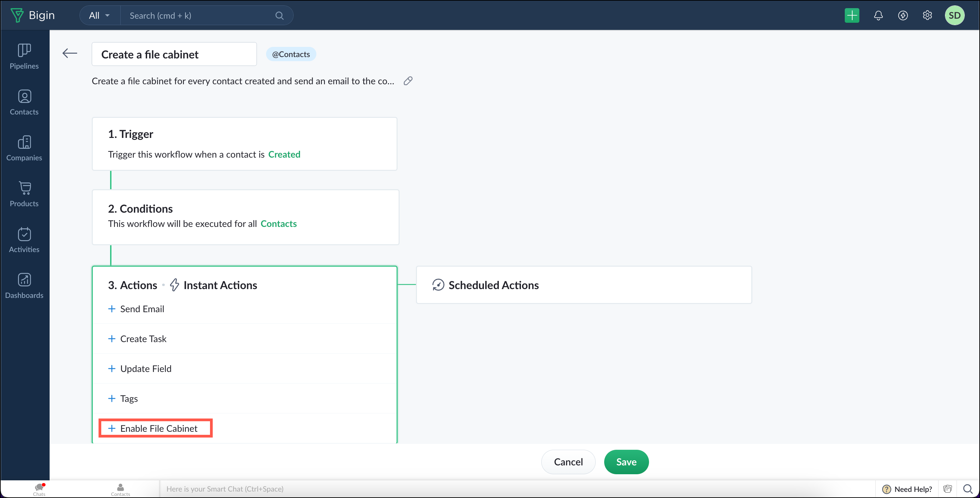Change the Created trigger option
Viewport: 980px width, 498px height.
pos(284,155)
